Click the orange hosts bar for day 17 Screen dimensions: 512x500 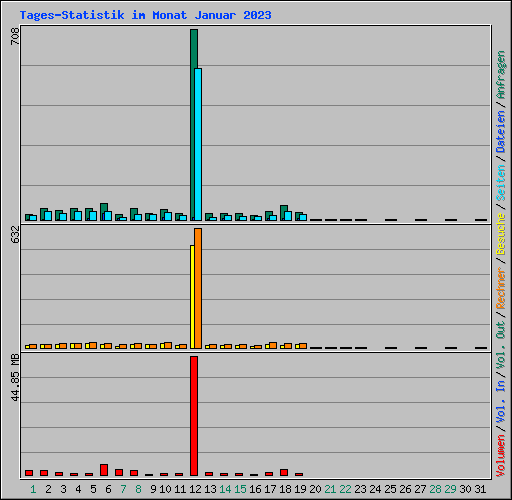pyautogui.click(x=273, y=345)
